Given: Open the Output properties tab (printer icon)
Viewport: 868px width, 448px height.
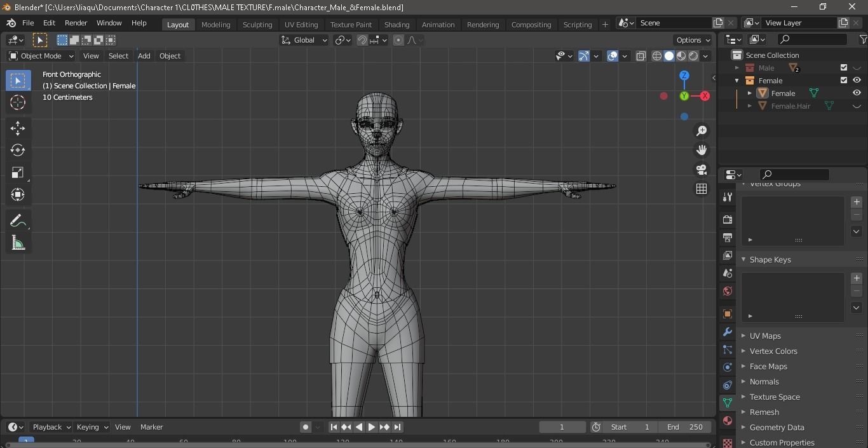Looking at the screenshot, I should click(x=728, y=237).
